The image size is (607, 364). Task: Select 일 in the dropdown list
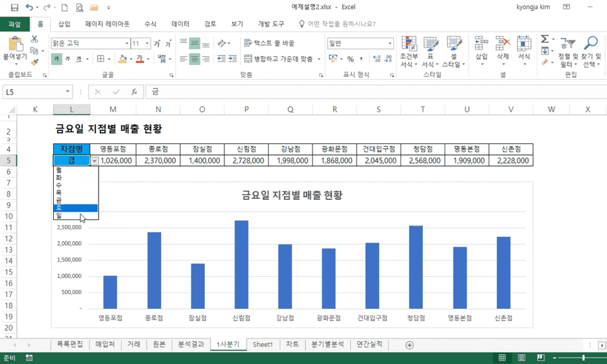pos(75,215)
